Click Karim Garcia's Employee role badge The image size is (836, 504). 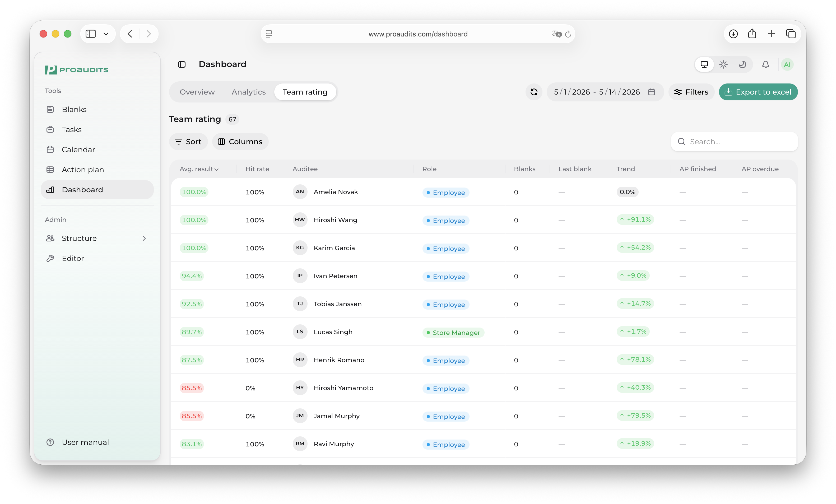click(x=445, y=248)
